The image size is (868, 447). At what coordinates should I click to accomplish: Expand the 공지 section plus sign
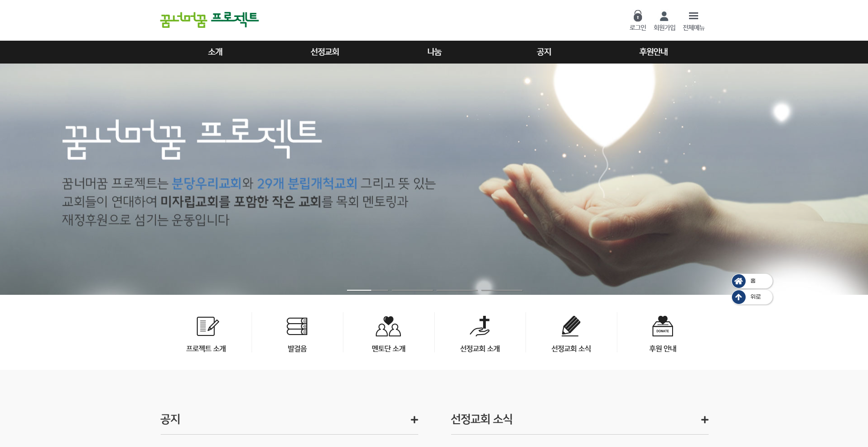coord(414,420)
